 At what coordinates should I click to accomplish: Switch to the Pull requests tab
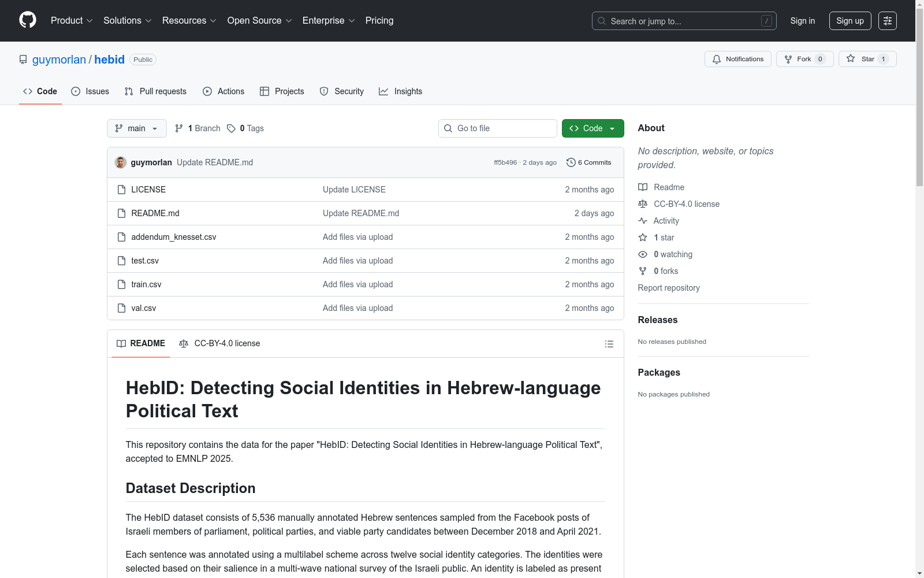[155, 91]
